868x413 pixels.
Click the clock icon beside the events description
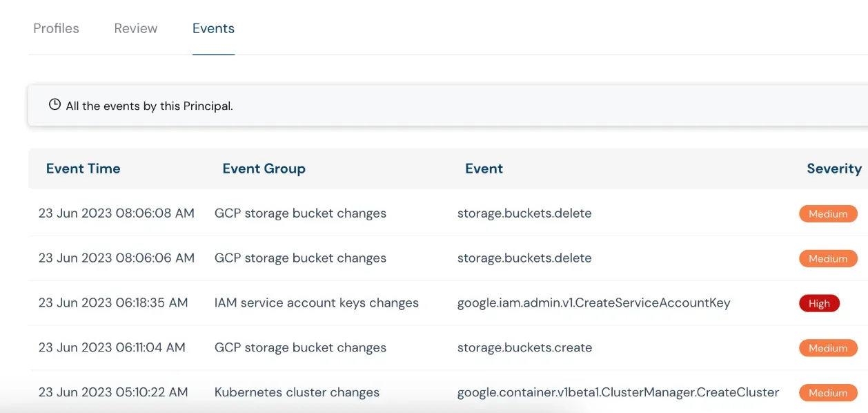[55, 104]
